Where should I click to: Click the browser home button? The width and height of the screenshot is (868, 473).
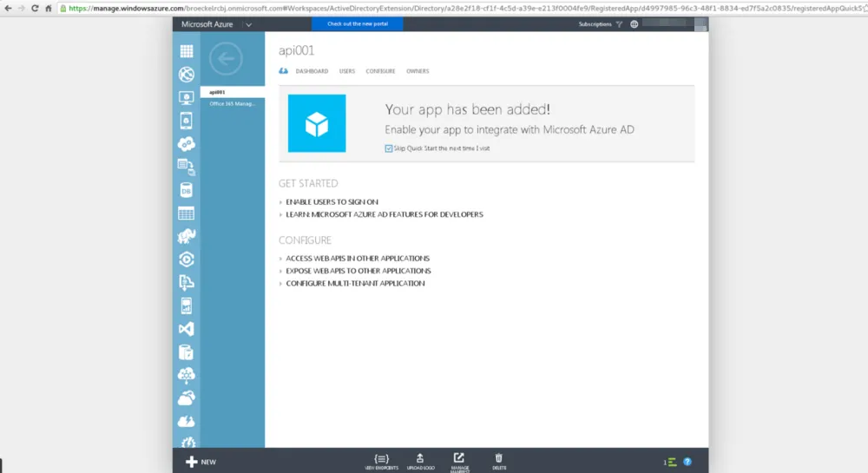tap(48, 9)
